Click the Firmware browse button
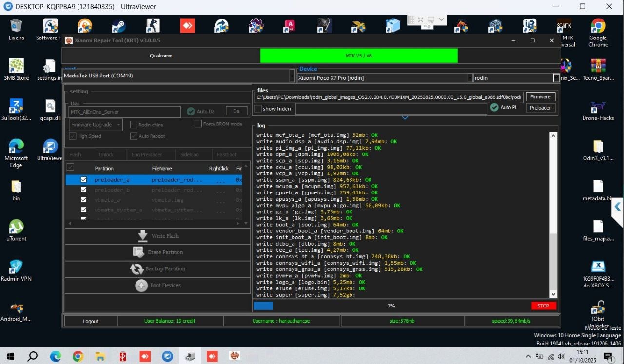 point(540,97)
